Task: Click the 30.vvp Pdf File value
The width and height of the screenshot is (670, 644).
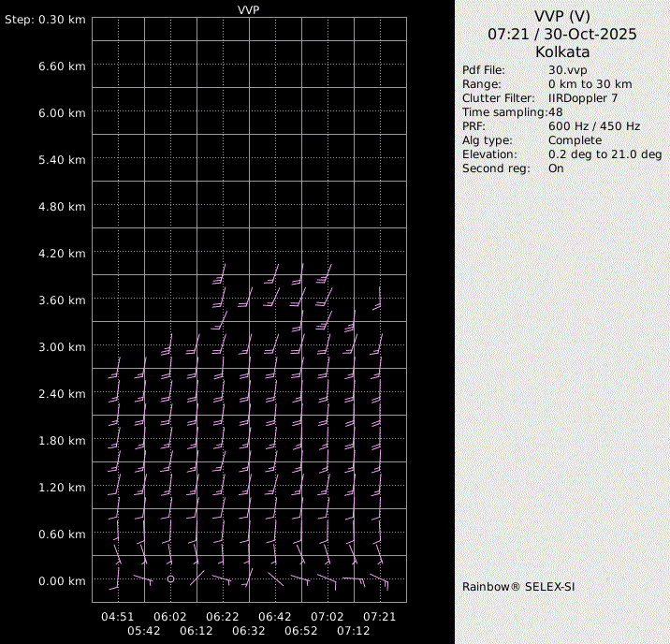Action: [567, 70]
